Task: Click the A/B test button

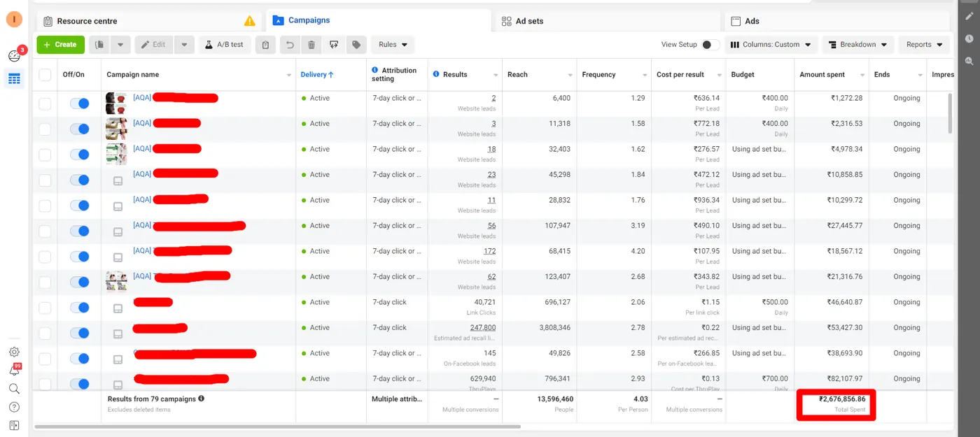Action: [x=225, y=45]
